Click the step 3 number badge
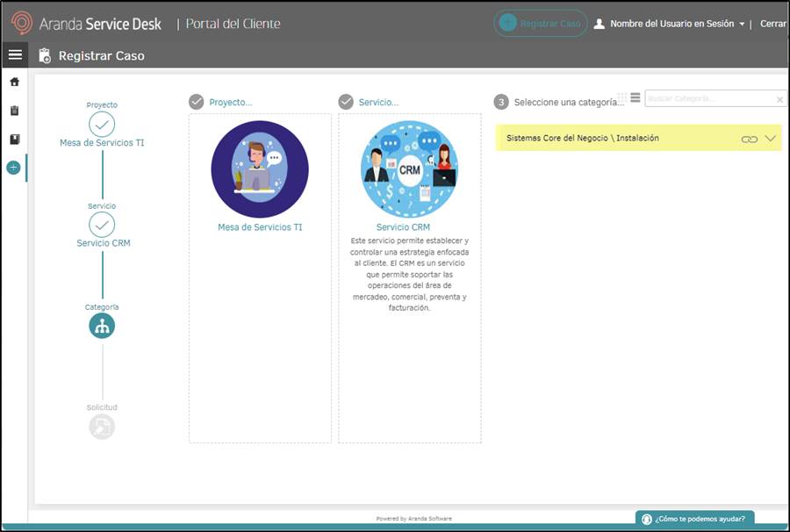 (x=501, y=102)
